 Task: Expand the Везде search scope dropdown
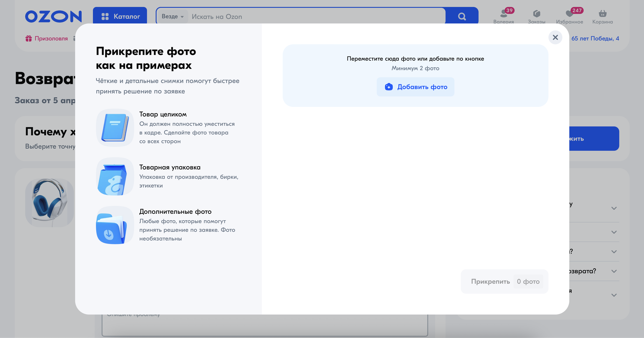point(173,17)
